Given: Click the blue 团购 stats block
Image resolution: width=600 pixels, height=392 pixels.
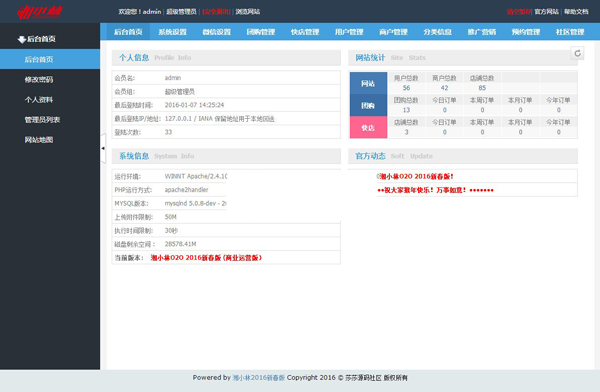Looking at the screenshot, I should coord(368,105).
